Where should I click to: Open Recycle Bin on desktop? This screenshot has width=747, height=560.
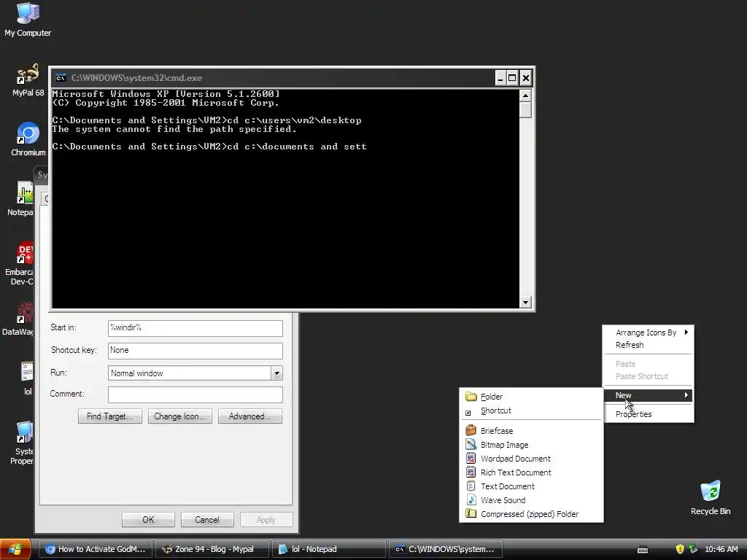click(x=711, y=498)
